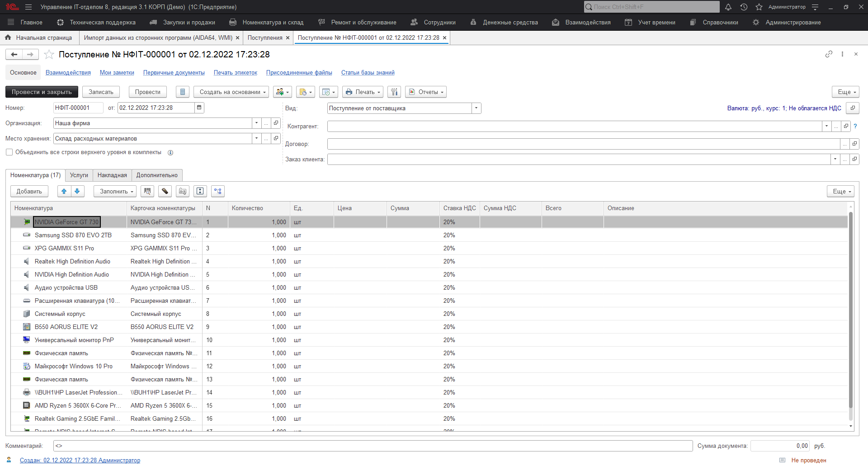
Task: Click into the Комментарий input field
Action: [x=373, y=446]
